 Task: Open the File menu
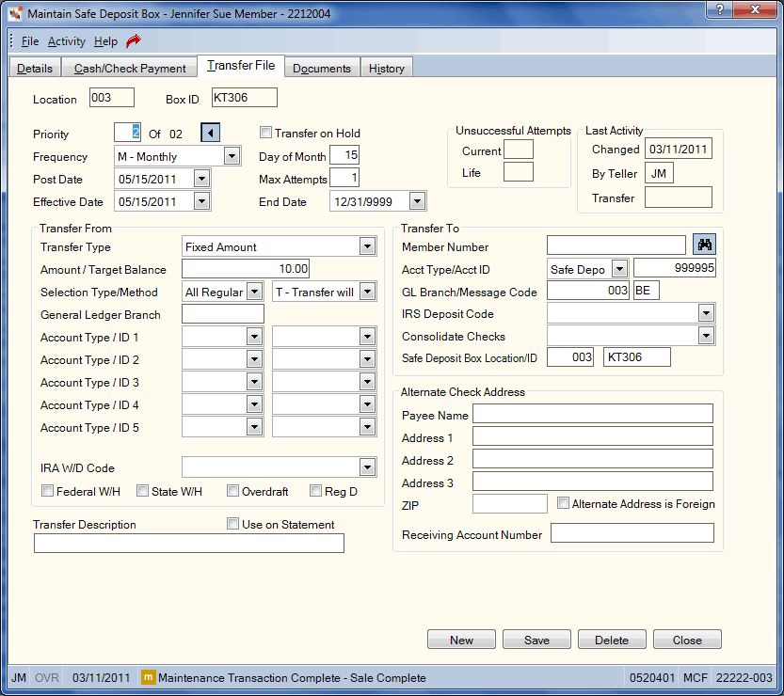[x=30, y=41]
